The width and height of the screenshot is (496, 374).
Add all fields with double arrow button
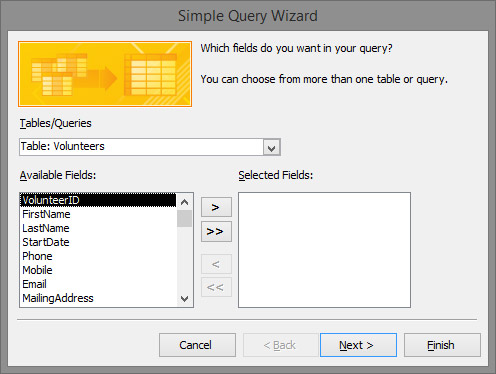(x=216, y=231)
